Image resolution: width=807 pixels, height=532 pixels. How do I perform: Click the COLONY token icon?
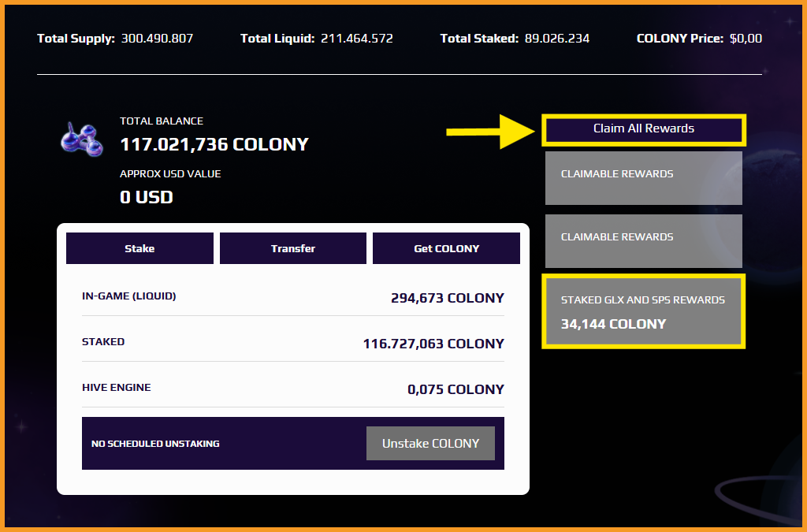82,140
